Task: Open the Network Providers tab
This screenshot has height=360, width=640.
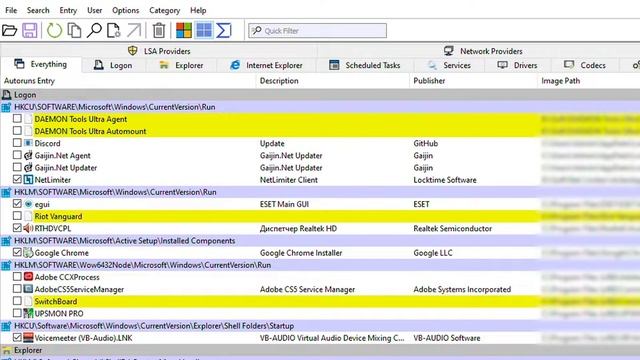Action: (x=483, y=51)
